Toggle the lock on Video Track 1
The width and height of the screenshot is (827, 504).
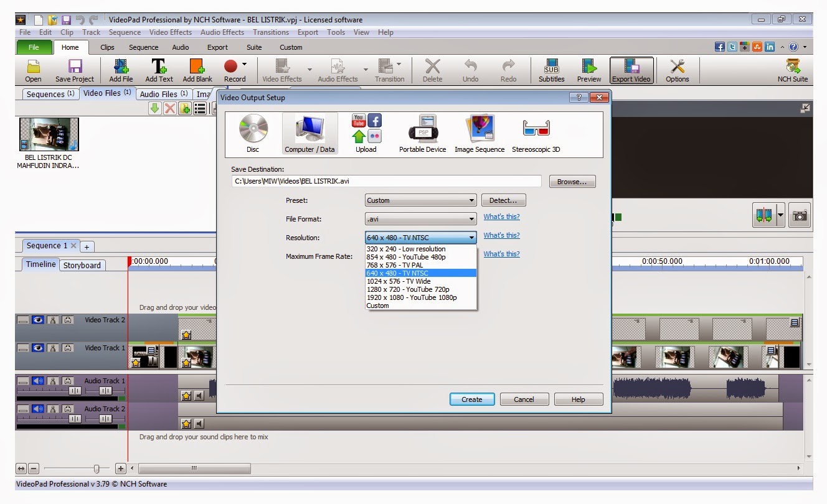(x=68, y=348)
